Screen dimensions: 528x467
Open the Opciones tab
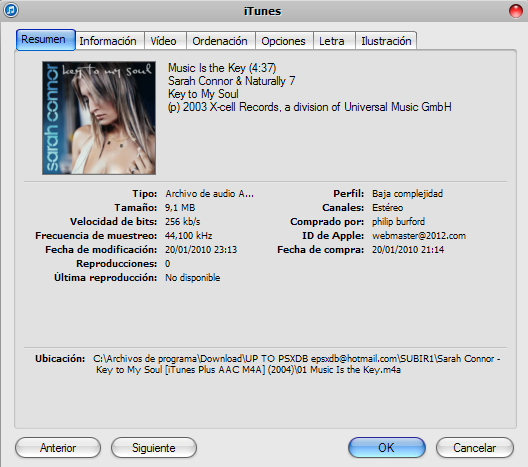point(284,41)
